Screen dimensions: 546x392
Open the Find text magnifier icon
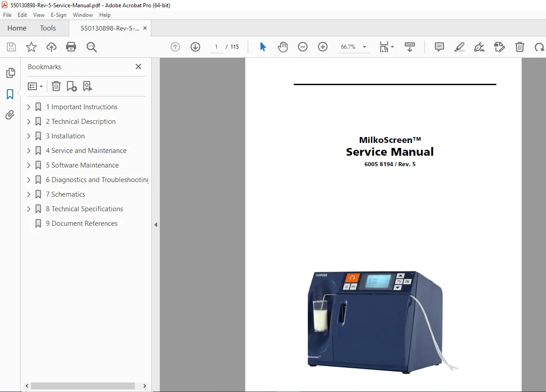92,46
